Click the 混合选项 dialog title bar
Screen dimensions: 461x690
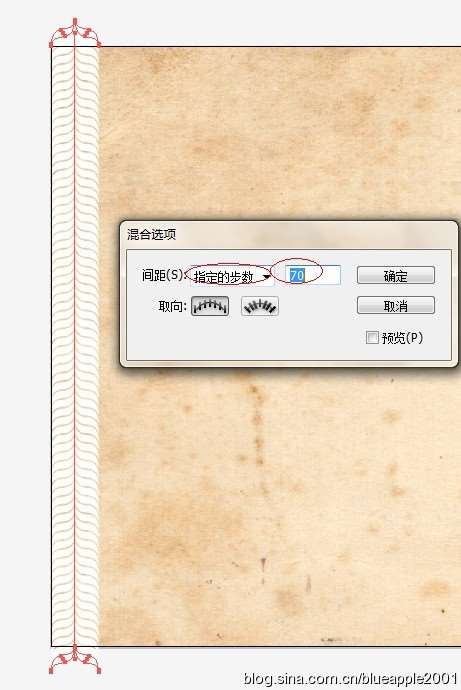289,234
